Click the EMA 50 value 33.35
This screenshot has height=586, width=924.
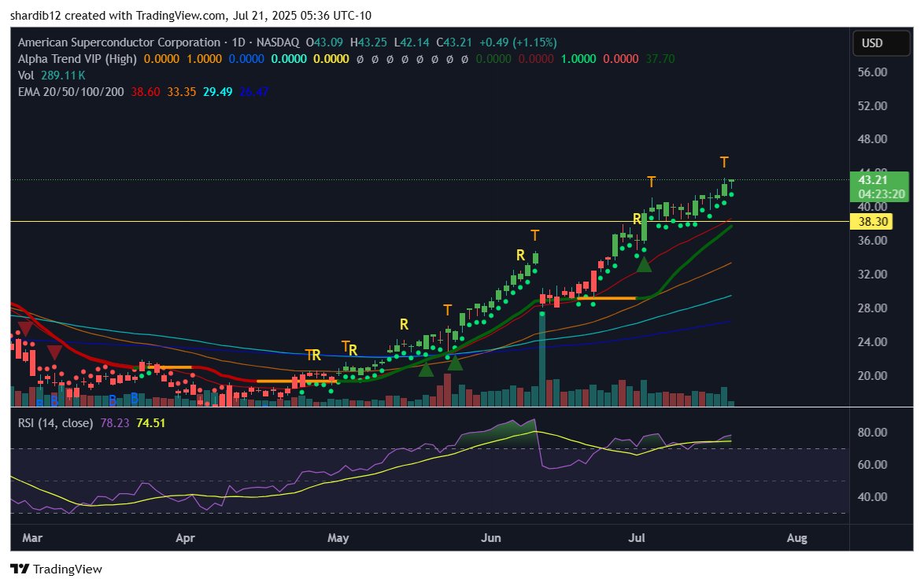click(182, 92)
